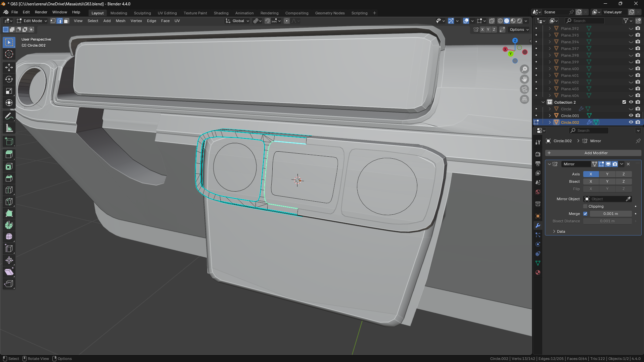Screen dimensions: 644x362
Task: Select the Poly Build tool
Action: [9, 213]
